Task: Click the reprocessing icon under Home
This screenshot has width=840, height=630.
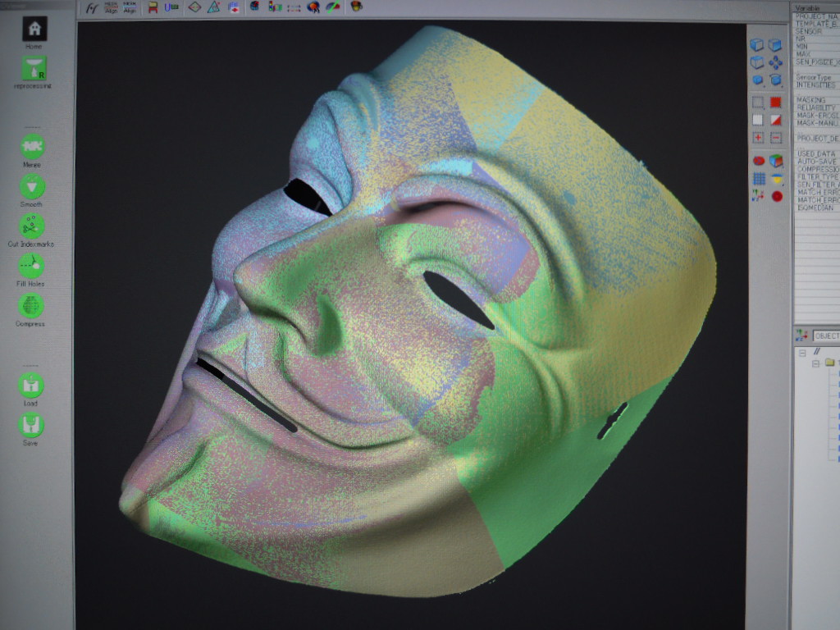Action: 34,69
